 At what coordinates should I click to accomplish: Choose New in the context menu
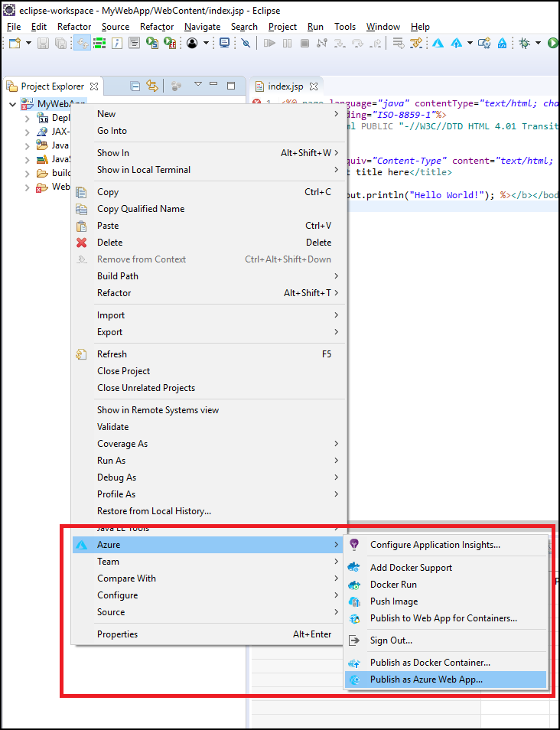coord(209,114)
